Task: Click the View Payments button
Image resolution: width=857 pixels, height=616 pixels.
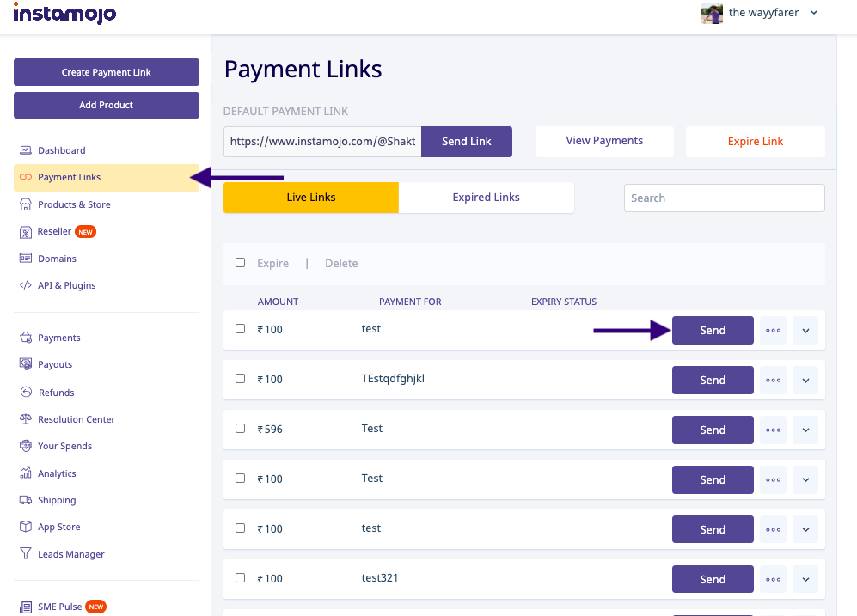Action: pyautogui.click(x=604, y=141)
